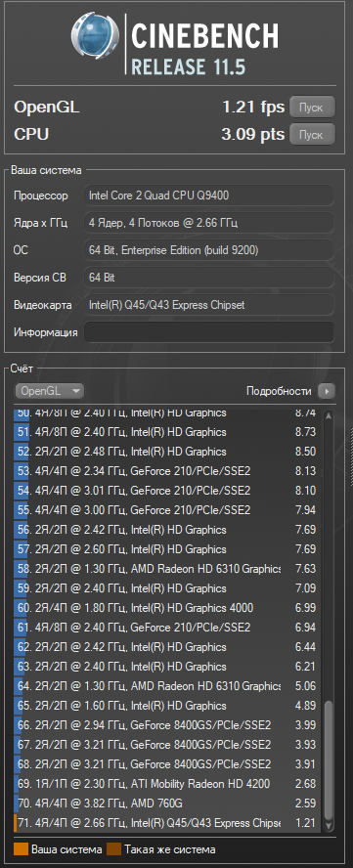Select rank 54 GeForce 210 3.01 ГГц row

167,491
